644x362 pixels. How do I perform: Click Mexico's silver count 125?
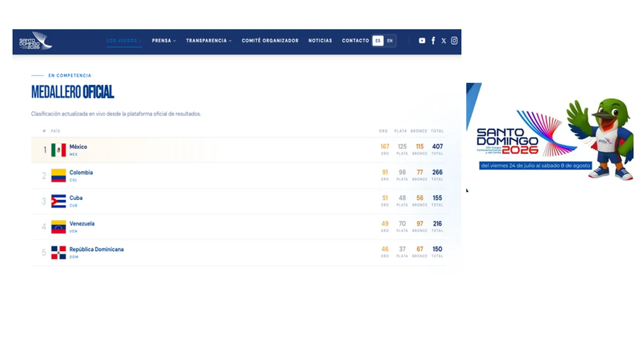click(x=402, y=147)
